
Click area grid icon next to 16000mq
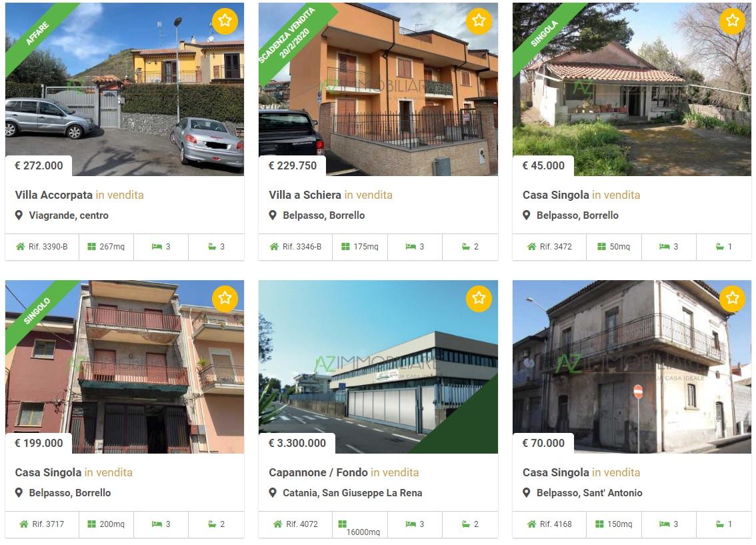[342, 524]
